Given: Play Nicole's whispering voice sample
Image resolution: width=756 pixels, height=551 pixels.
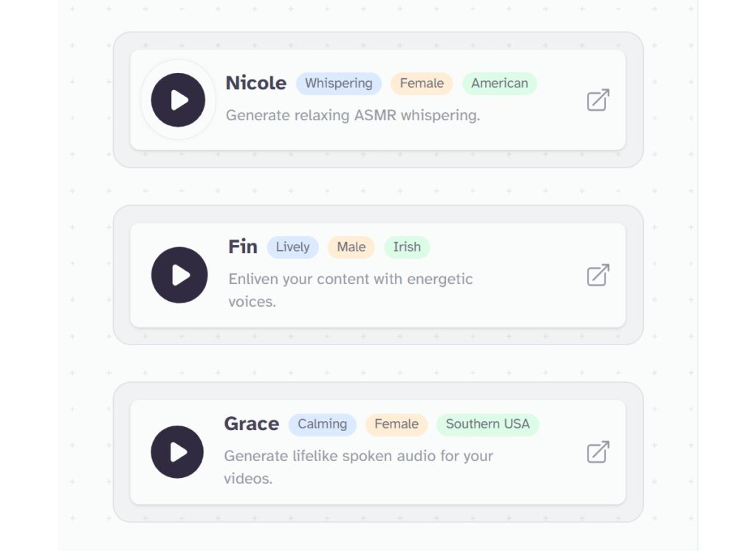Looking at the screenshot, I should point(177,100).
